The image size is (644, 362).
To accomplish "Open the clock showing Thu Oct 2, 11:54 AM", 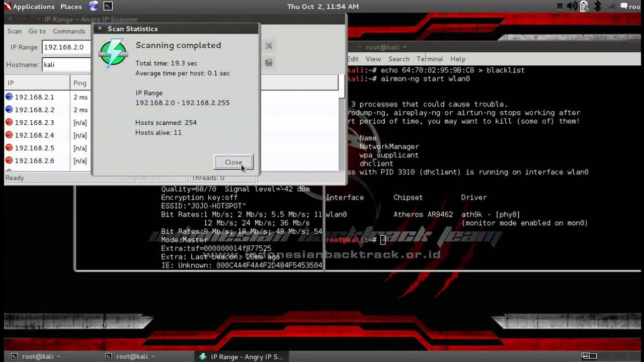I will pos(323,7).
